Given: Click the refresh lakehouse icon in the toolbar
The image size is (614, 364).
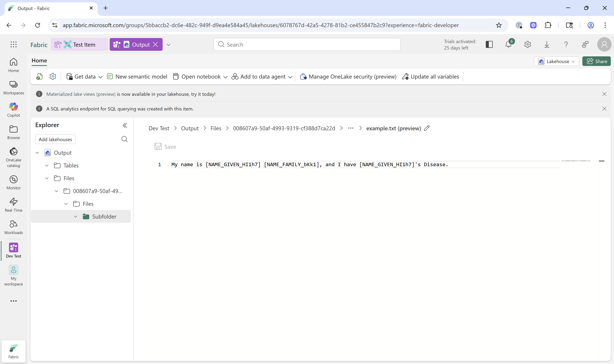Looking at the screenshot, I should point(39,76).
